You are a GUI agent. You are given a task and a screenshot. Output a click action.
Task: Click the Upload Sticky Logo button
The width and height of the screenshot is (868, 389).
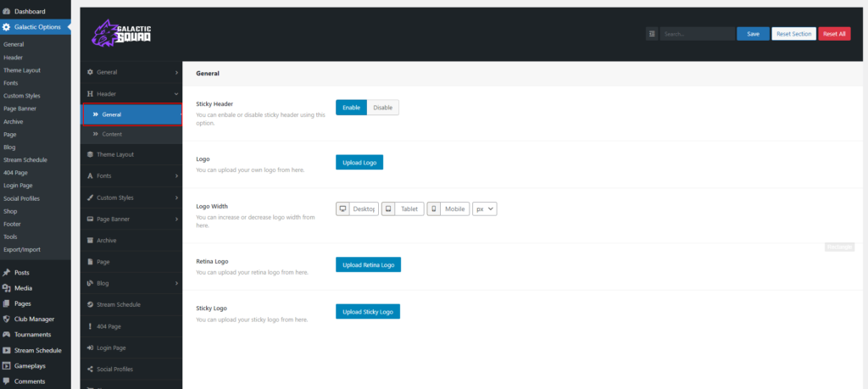(368, 312)
